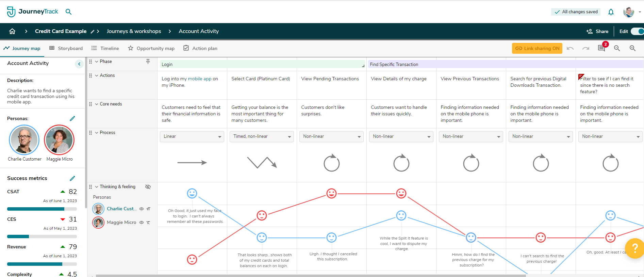Viewport: 644px width, 277px height.
Task: Click the redo arrow in toolbar
Action: [586, 48]
